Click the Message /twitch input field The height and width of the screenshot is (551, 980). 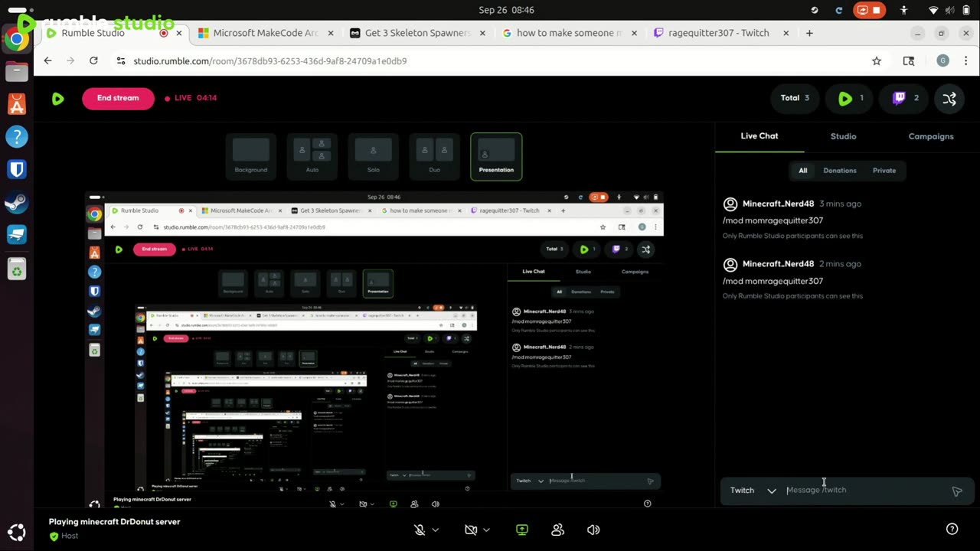pyautogui.click(x=865, y=491)
